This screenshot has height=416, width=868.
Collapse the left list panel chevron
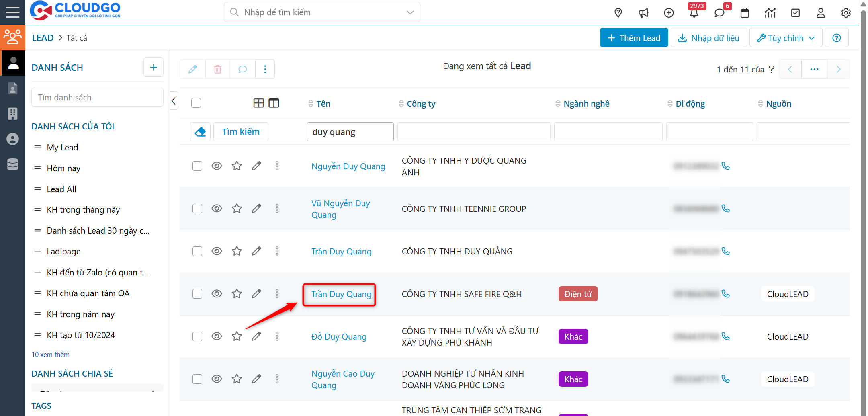click(174, 101)
